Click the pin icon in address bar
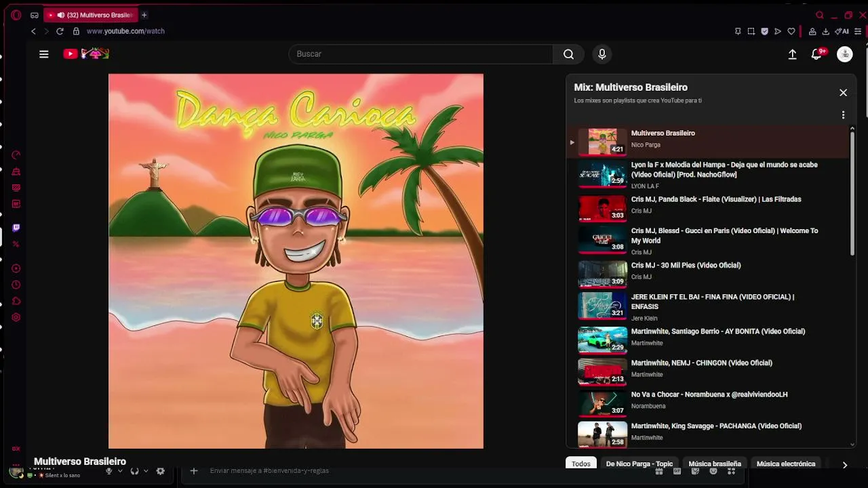 pos(738,31)
